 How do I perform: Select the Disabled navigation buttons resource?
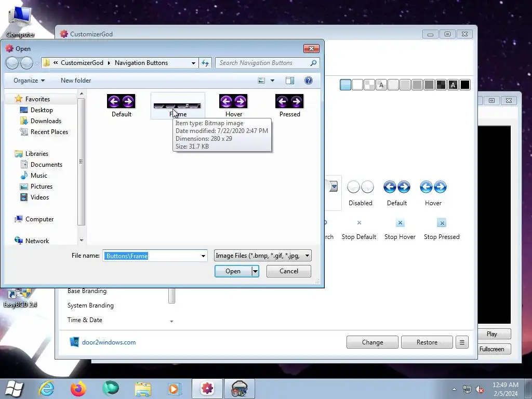pyautogui.click(x=361, y=193)
